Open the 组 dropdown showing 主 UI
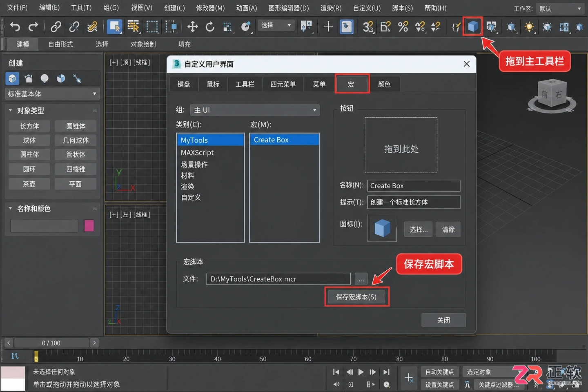 coord(256,110)
